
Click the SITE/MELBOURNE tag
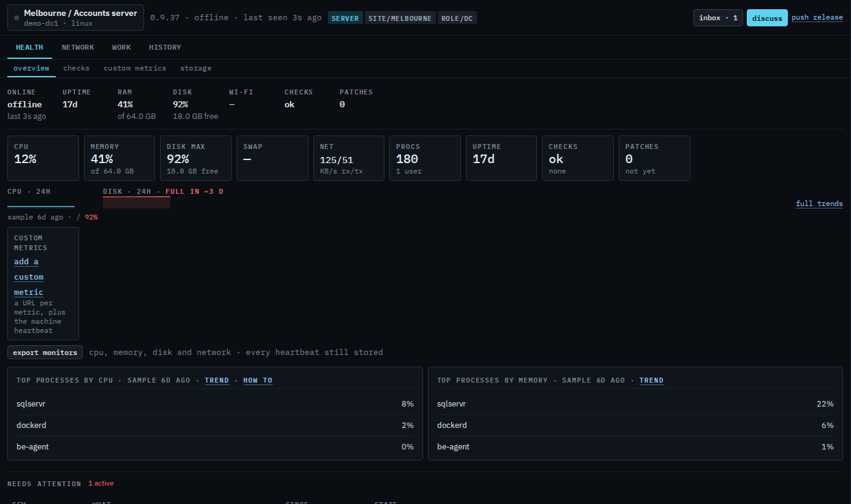tap(400, 18)
